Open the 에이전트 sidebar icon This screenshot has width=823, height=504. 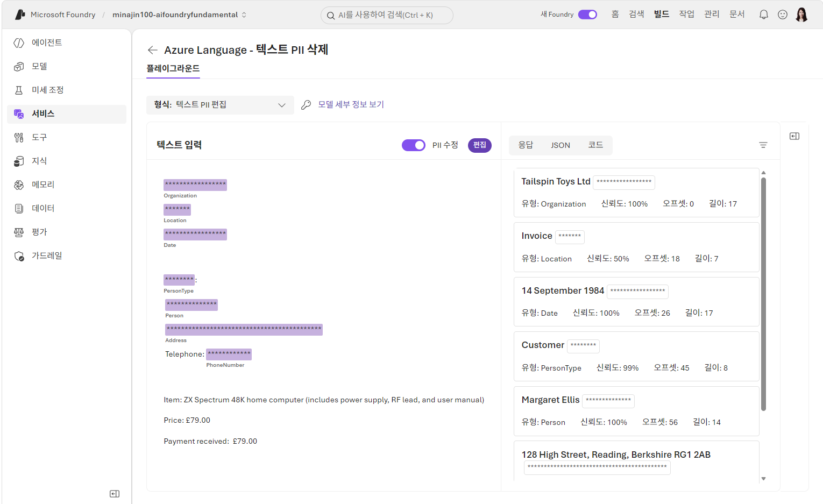point(19,42)
